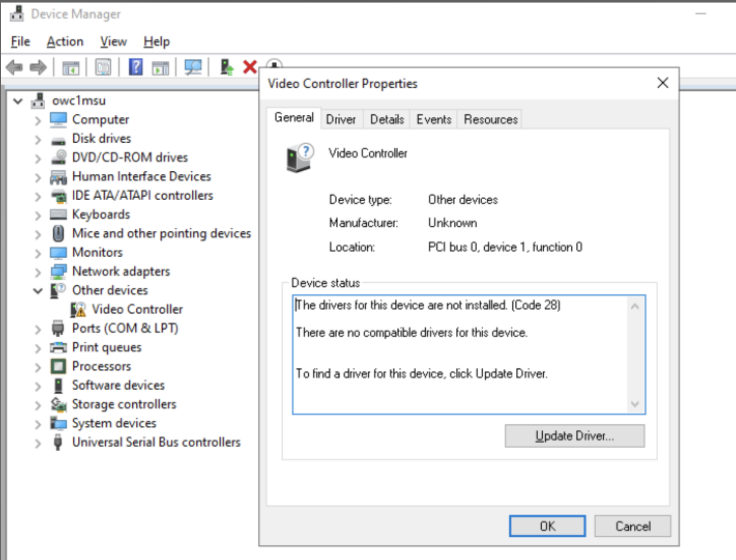
Task: Click the Human Interface Devices icon
Action: (x=58, y=177)
